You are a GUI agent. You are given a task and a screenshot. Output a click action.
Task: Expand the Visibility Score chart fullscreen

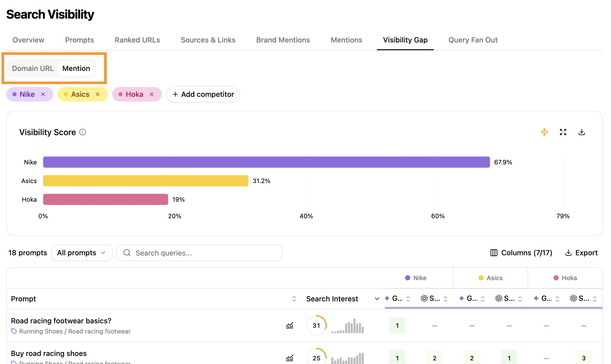pyautogui.click(x=563, y=132)
